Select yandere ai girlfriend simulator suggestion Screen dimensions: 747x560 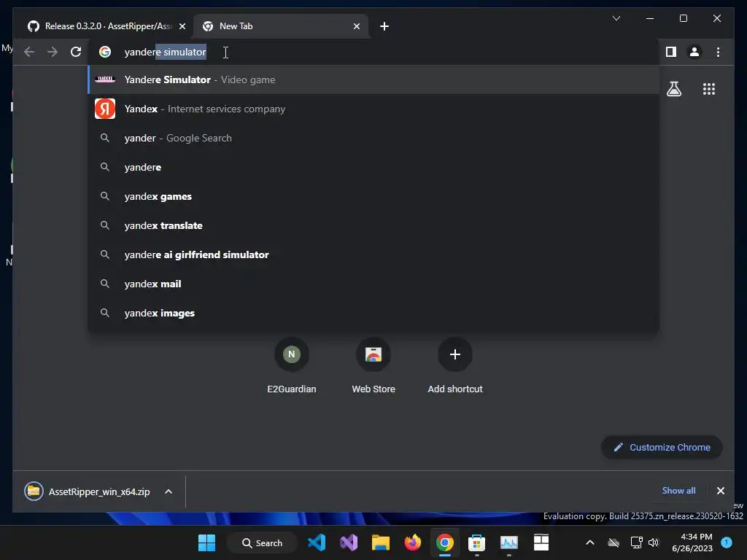click(x=374, y=254)
